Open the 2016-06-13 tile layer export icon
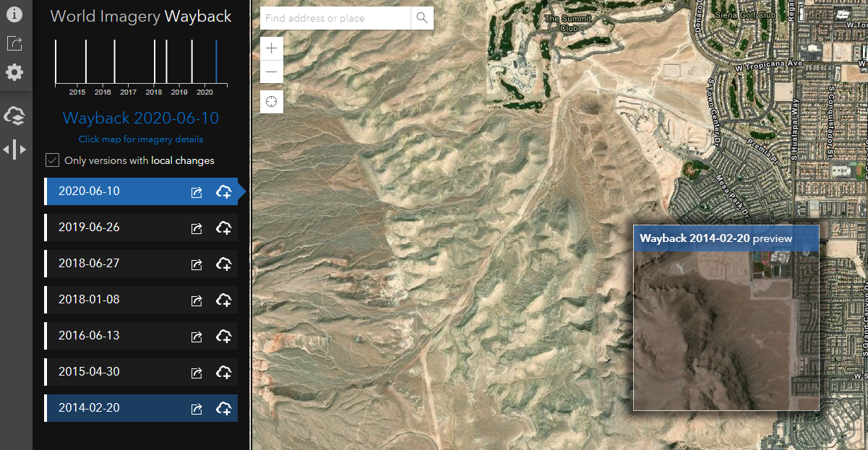The width and height of the screenshot is (868, 450). [x=196, y=337]
